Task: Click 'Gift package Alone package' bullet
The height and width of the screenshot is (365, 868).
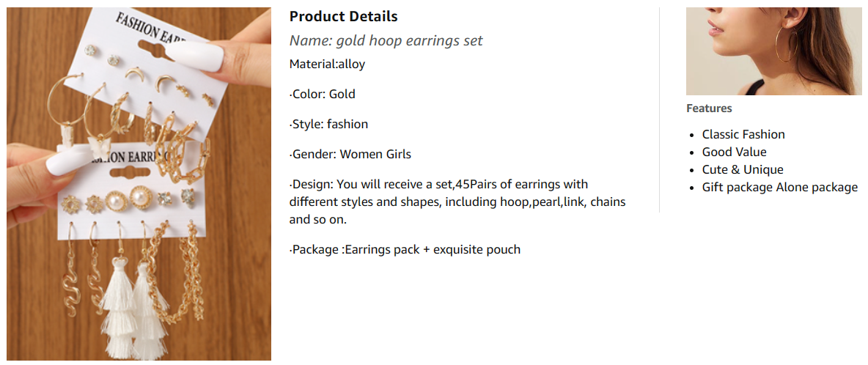Action: tap(779, 187)
